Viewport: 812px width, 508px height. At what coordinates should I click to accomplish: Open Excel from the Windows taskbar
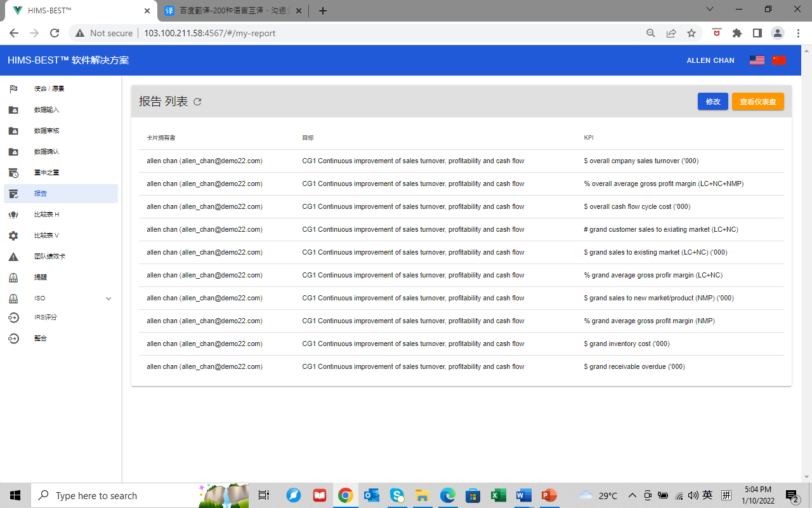click(498, 495)
